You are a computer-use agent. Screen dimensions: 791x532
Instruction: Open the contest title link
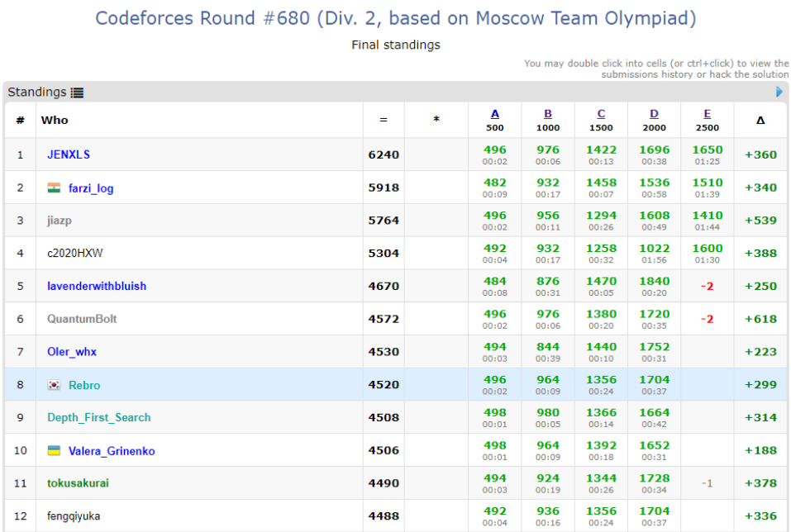click(395, 18)
